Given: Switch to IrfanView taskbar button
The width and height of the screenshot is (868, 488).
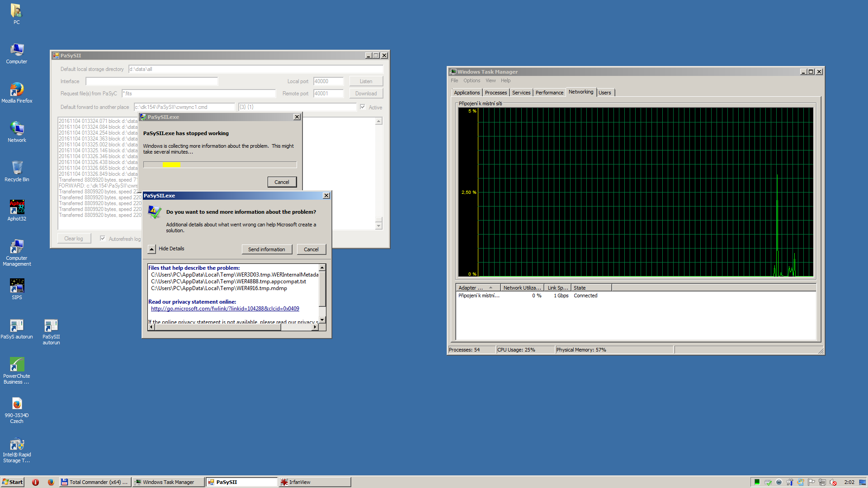Looking at the screenshot, I should (x=314, y=482).
